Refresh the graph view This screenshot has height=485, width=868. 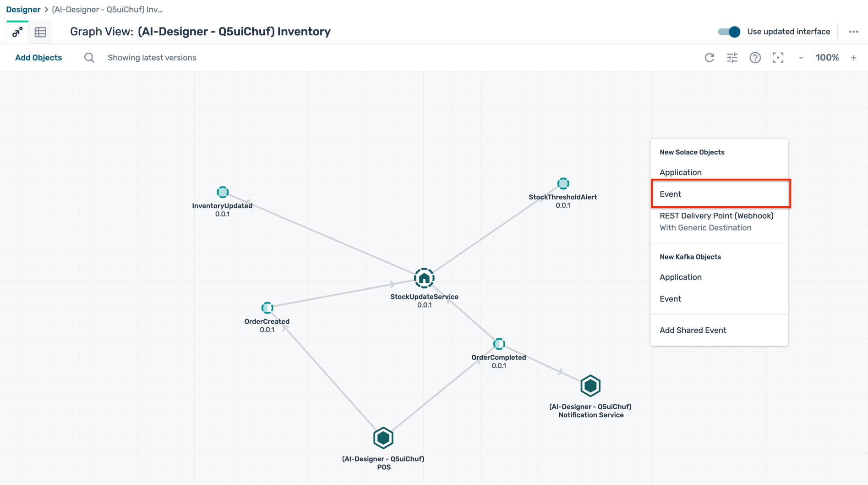pyautogui.click(x=710, y=58)
